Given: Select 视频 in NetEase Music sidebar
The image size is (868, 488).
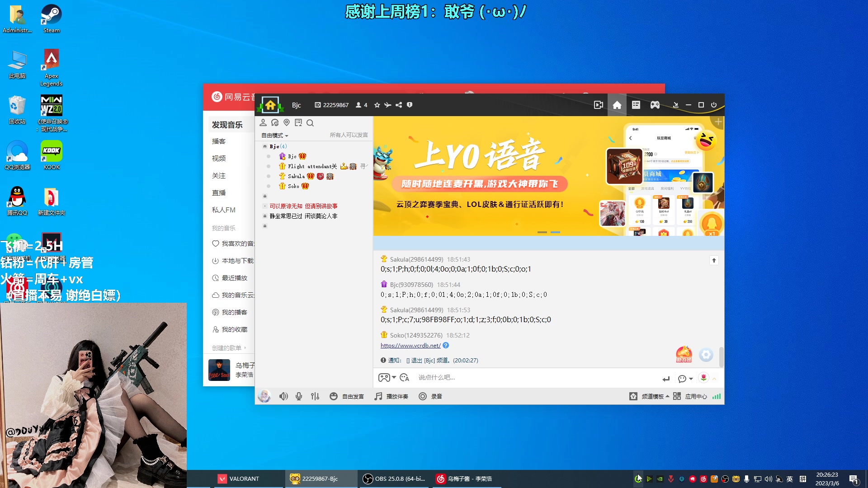Looking at the screenshot, I should point(219,159).
